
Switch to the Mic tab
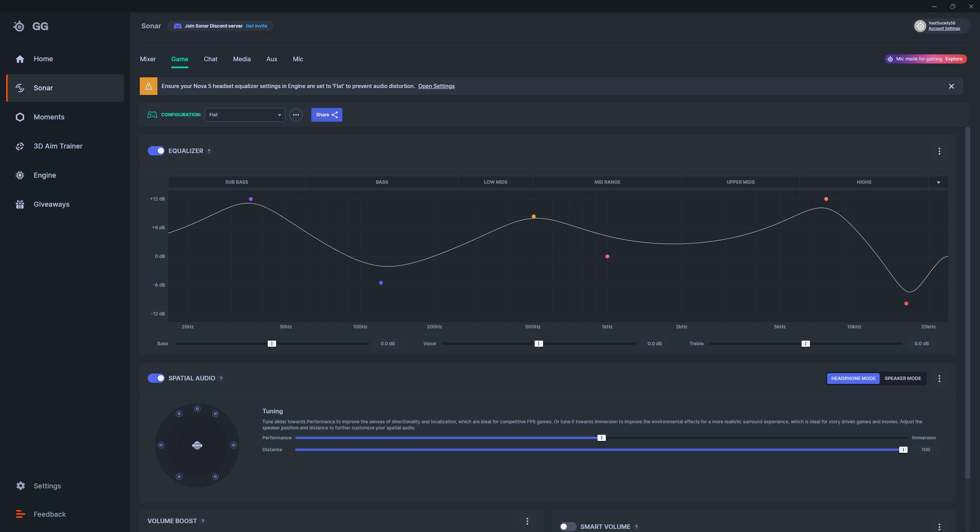click(298, 59)
